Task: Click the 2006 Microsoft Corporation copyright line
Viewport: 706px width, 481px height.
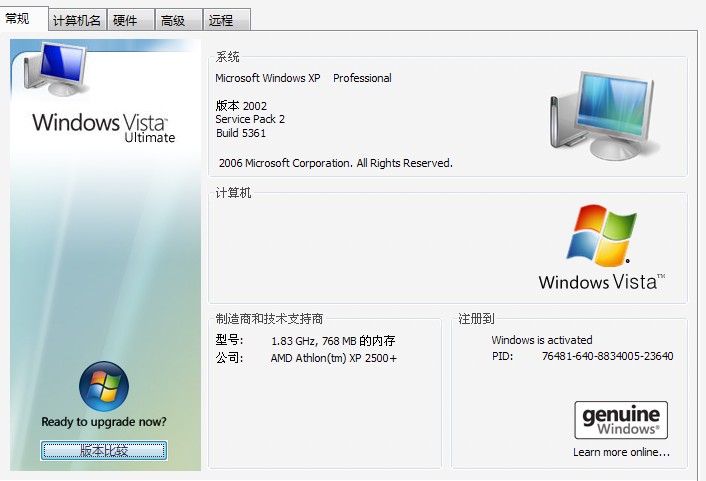Action: [335, 163]
